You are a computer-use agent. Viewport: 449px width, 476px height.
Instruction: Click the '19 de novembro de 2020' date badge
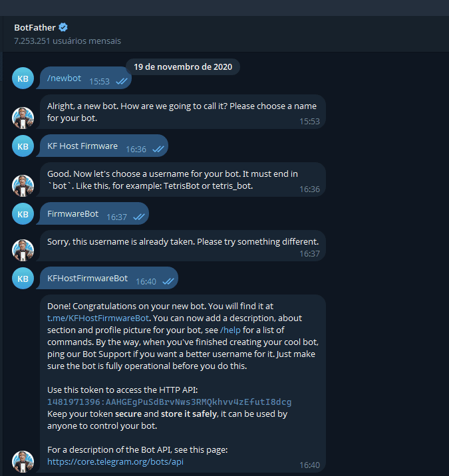pyautogui.click(x=183, y=66)
